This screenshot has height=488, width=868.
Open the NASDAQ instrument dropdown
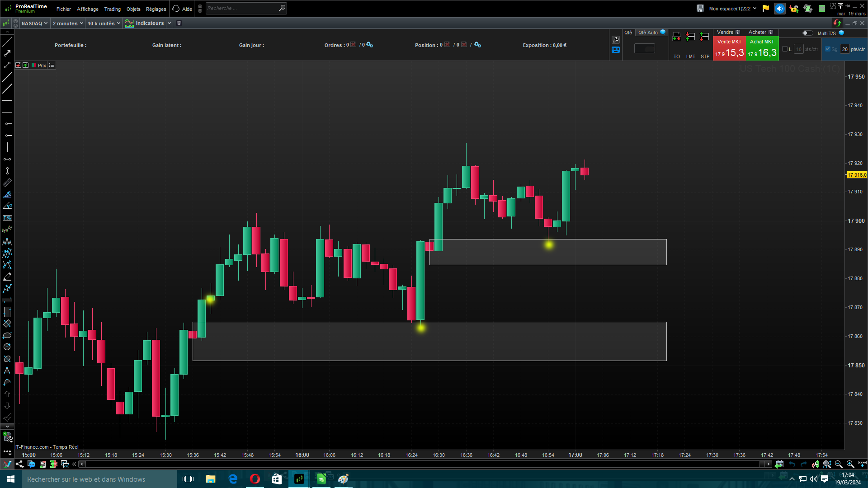point(34,23)
